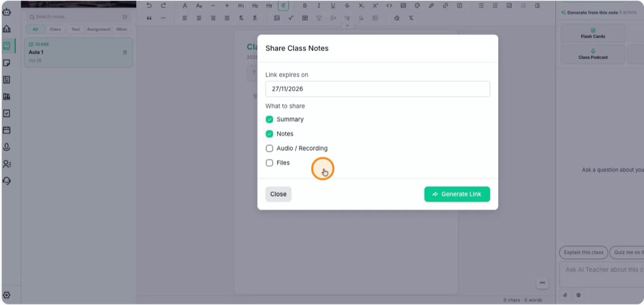Click the Ask AI Teacher input box
Image resolution: width=644 pixels, height=305 pixels.
(602, 275)
